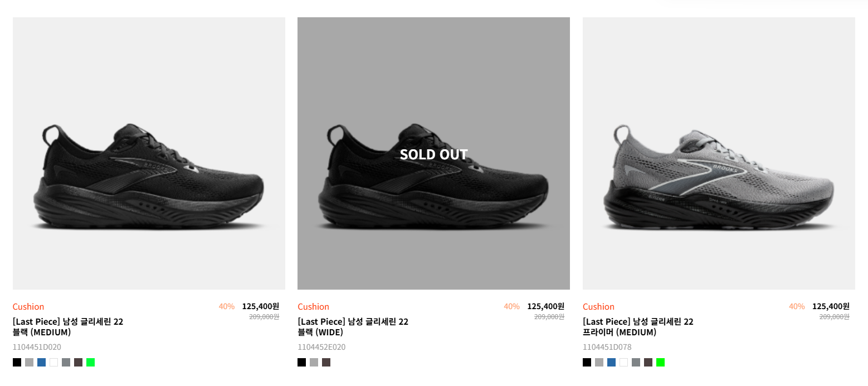
Task: Open '[Last Piece] 남성 글리세린 22 프라이머 (MEDIUM)' title
Action: click(x=638, y=327)
